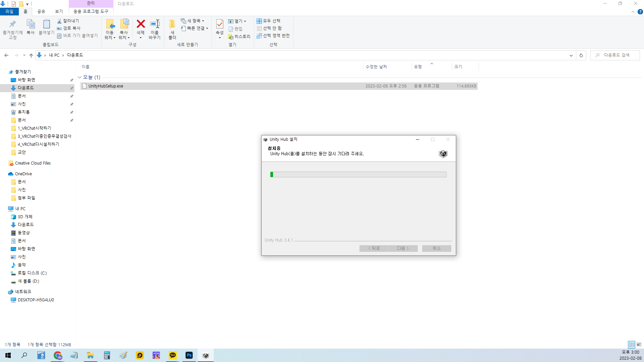Click the ribbon help question mark icon
The image size is (644, 362).
(x=640, y=12)
